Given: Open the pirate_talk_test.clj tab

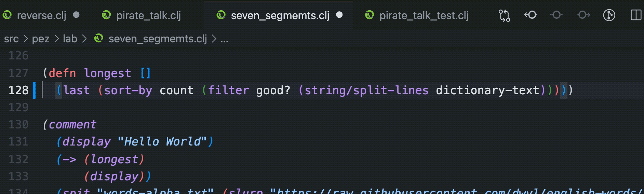Looking at the screenshot, I should [x=424, y=15].
